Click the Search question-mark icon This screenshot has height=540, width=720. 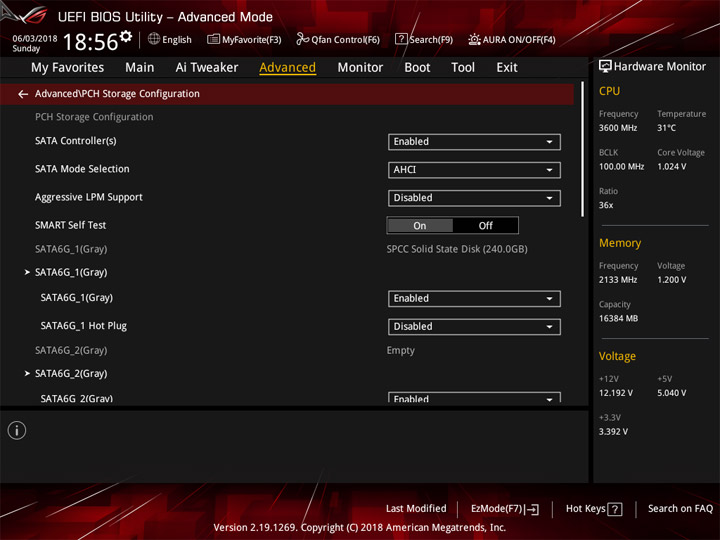[x=401, y=39]
